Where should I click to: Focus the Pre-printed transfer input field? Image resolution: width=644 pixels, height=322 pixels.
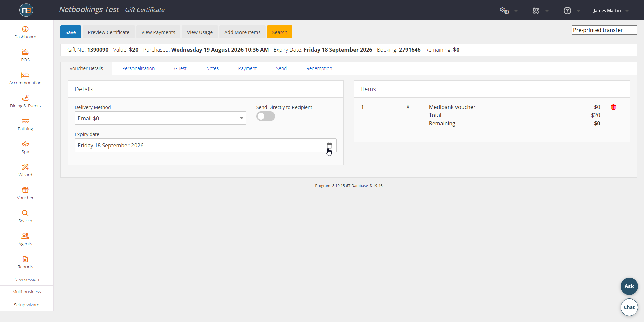[604, 30]
